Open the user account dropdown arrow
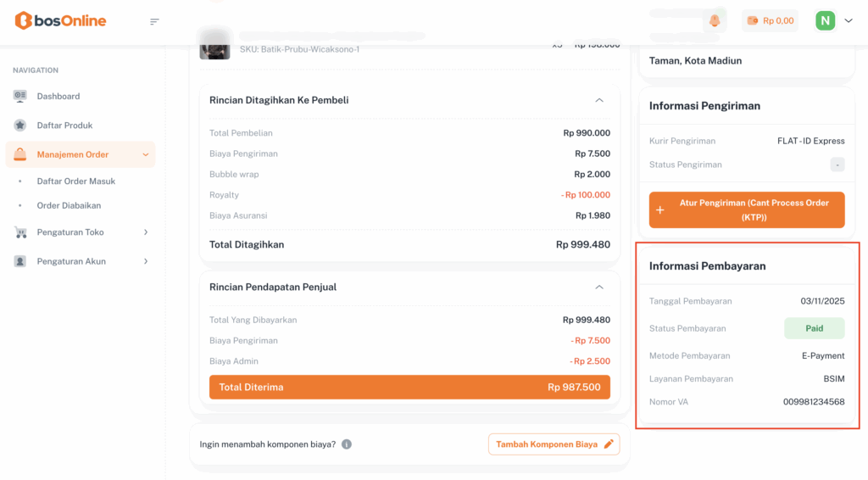This screenshot has height=480, width=868. (x=849, y=20)
